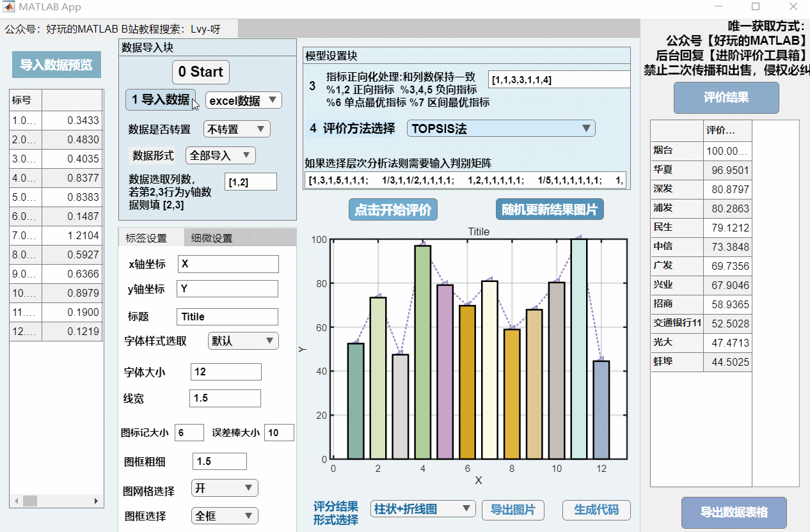Click the 图标记大小 field with value 6
810x532 pixels.
[x=189, y=432]
